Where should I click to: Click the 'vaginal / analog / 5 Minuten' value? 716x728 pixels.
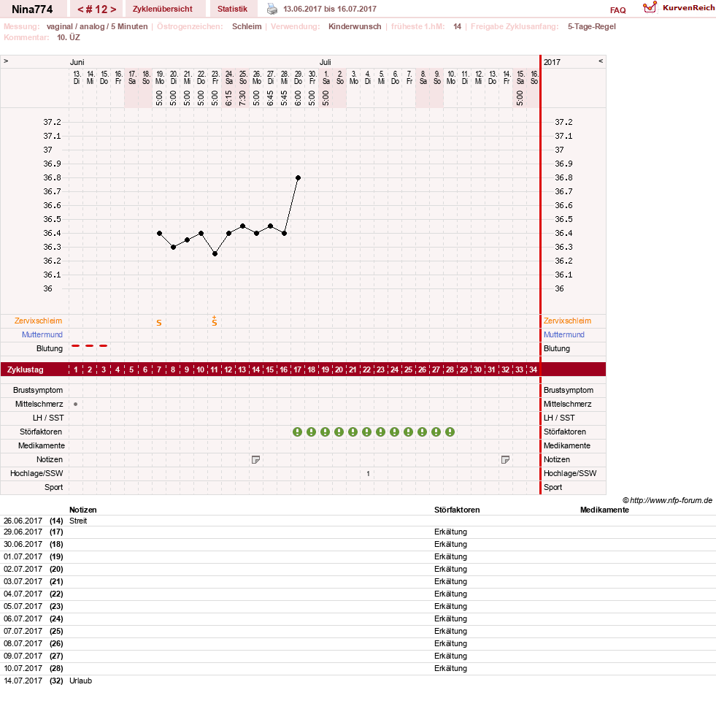(x=97, y=26)
